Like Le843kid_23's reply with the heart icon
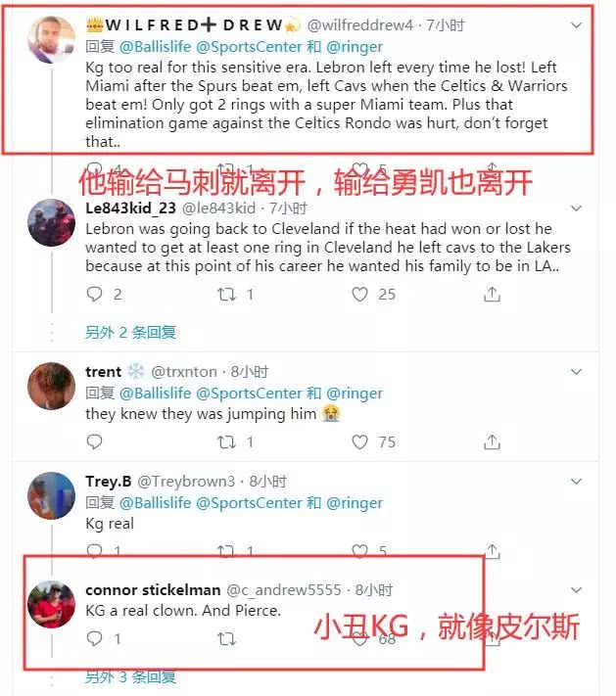Image resolution: width=616 pixels, height=696 pixels. coord(359,294)
